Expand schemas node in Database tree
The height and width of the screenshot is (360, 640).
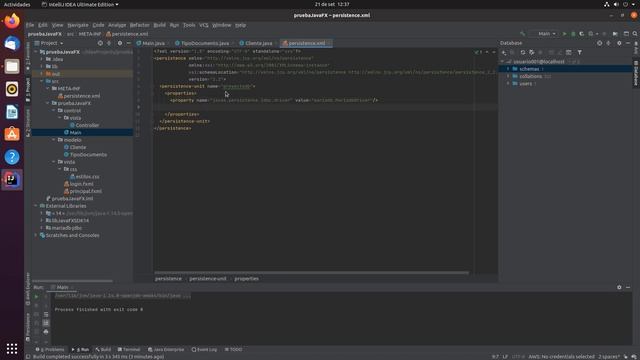click(x=508, y=69)
